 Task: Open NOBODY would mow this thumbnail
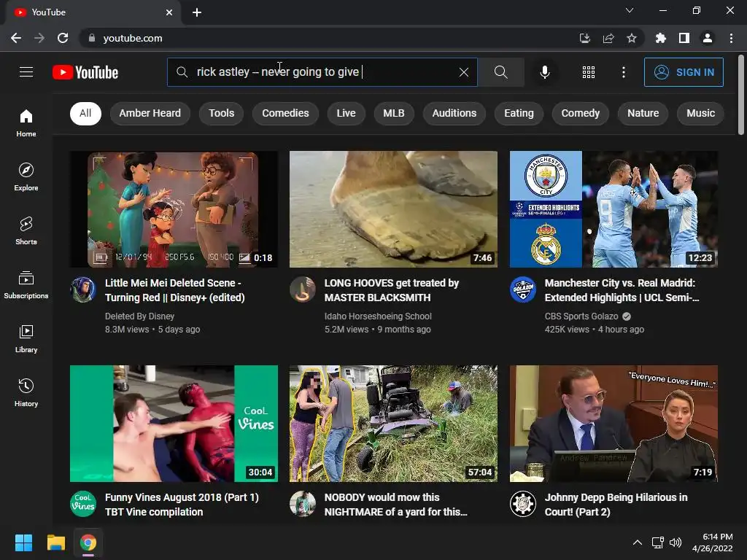pyautogui.click(x=393, y=424)
